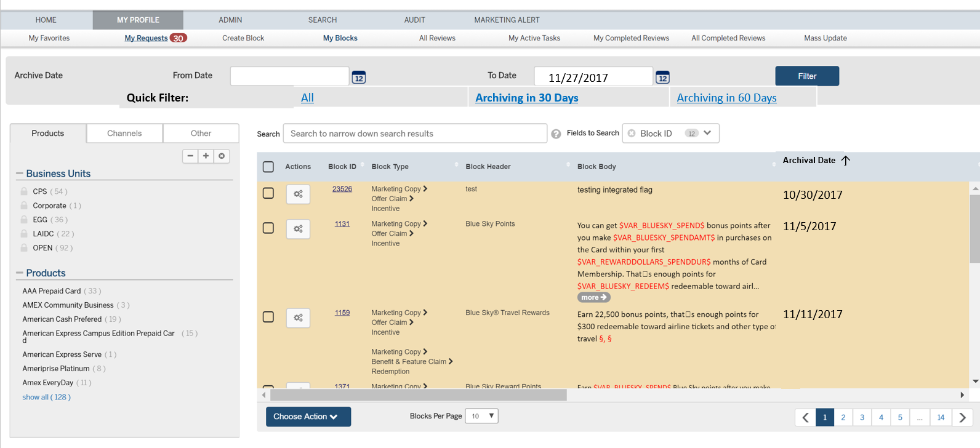The image size is (980, 448).
Task: Check the box for block 1159
Action: point(268,317)
